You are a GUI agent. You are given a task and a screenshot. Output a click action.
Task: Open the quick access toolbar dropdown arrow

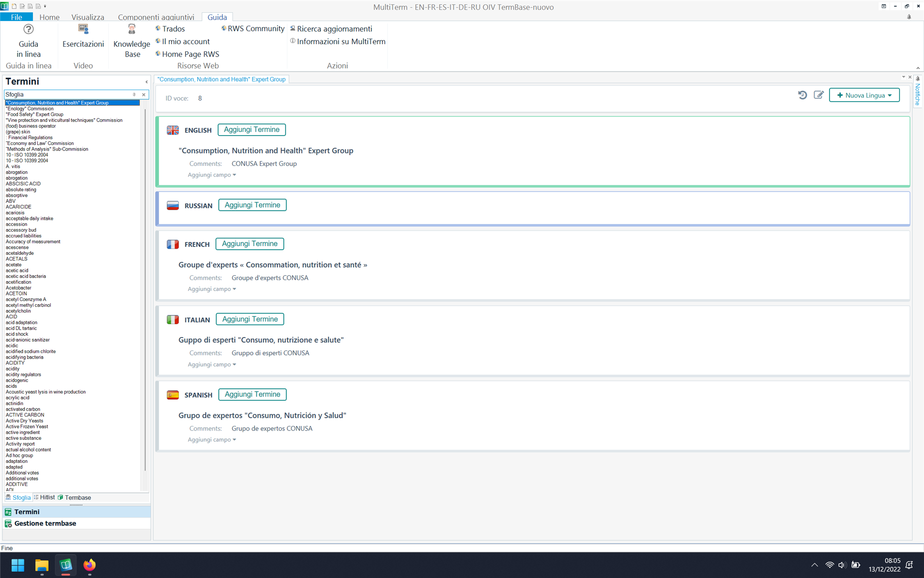click(x=45, y=6)
